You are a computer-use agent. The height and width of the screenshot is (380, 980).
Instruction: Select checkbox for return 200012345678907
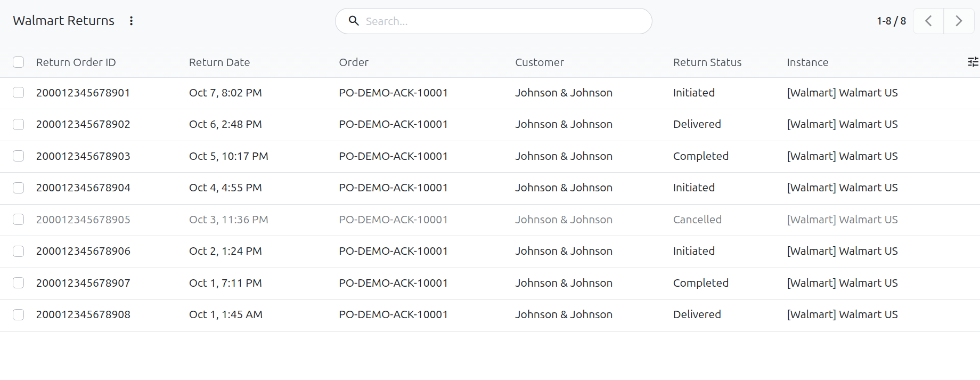click(x=19, y=283)
